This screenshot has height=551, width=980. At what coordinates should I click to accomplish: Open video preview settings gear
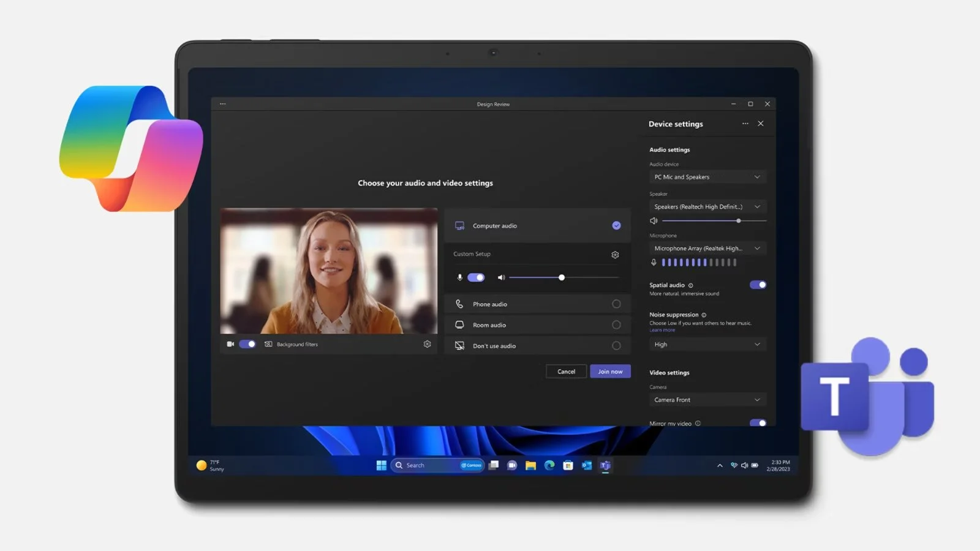tap(427, 344)
